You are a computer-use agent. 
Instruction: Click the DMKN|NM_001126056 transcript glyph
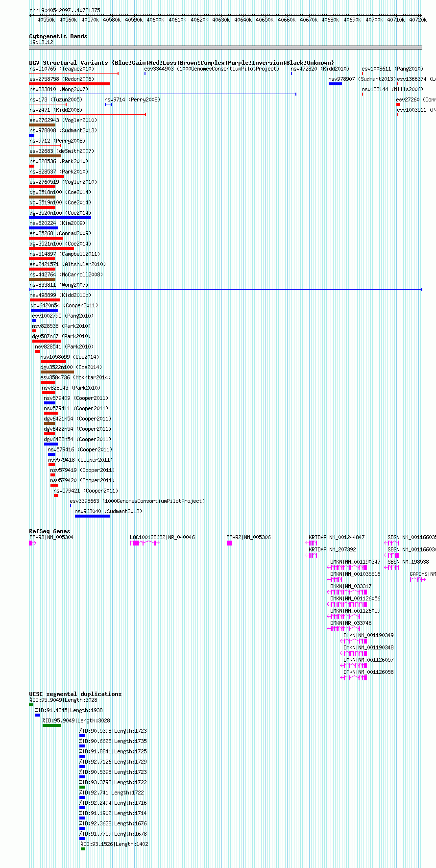pyautogui.click(x=347, y=604)
